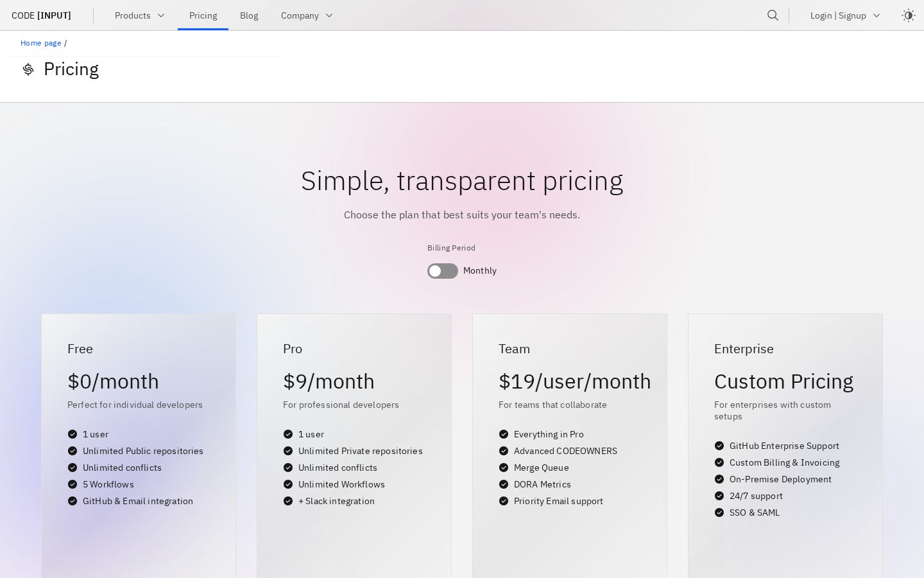This screenshot has width=924, height=578.
Task: Click the dollar pricing icon beside heading
Action: 28,69
